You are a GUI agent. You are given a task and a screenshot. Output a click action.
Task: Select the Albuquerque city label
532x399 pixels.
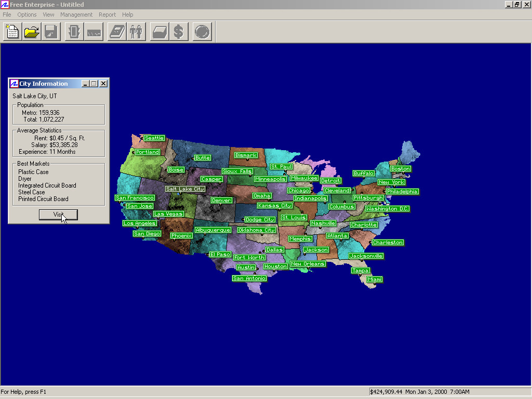click(213, 230)
